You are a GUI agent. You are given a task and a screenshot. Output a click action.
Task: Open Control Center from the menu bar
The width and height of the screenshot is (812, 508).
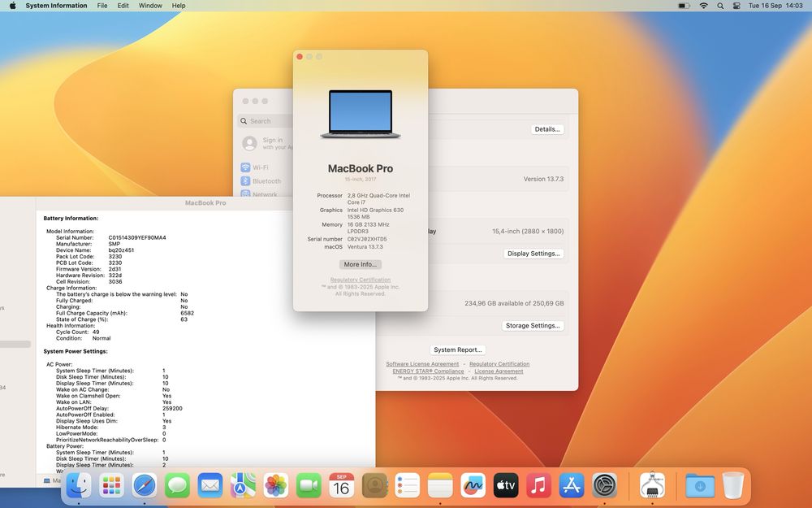[736, 6]
